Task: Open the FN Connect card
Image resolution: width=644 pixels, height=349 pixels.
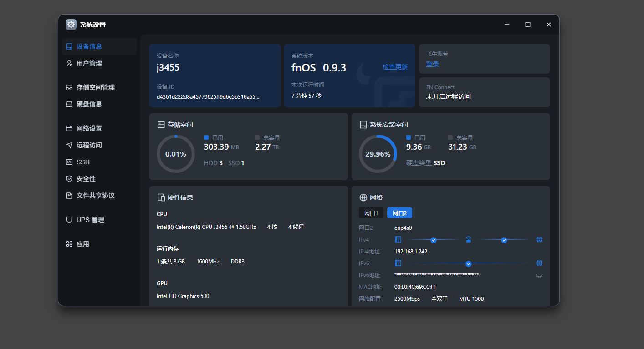Action: tap(485, 92)
